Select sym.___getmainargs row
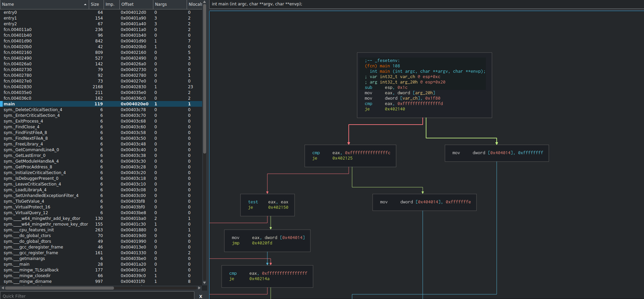The width and height of the screenshot is (644, 299). point(101,259)
